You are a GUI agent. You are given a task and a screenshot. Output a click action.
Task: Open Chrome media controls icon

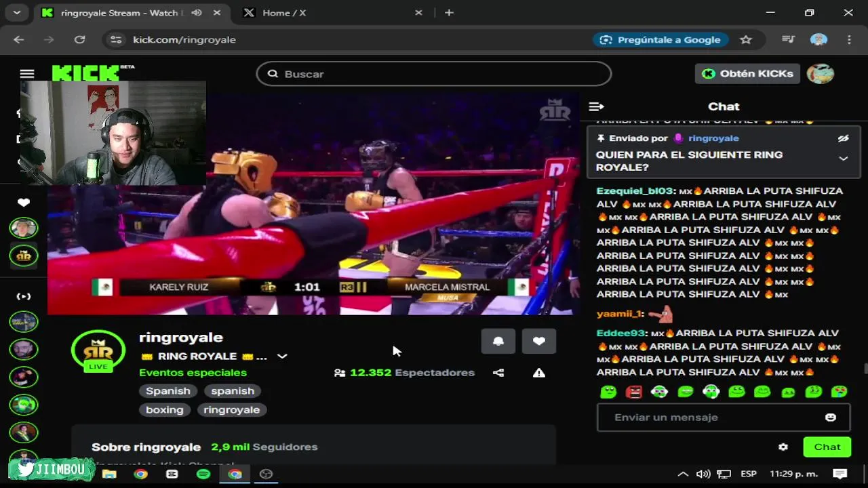(x=788, y=39)
